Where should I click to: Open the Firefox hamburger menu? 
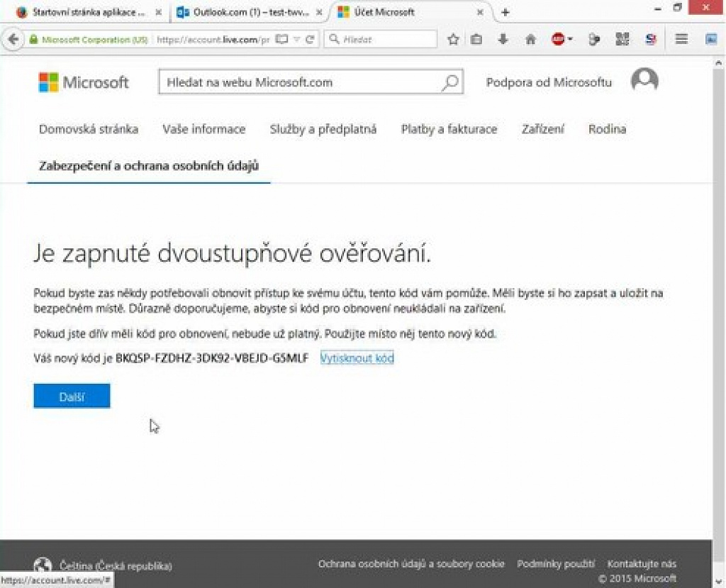tap(681, 40)
